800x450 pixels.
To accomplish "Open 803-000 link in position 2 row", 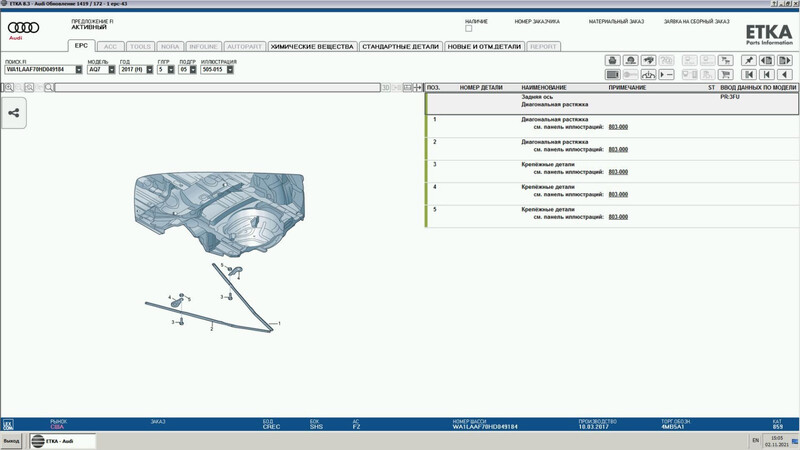I will pos(618,149).
